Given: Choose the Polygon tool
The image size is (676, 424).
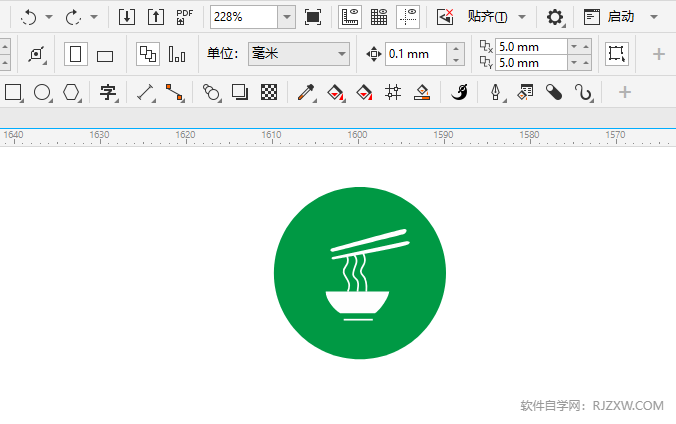Looking at the screenshot, I should [71, 93].
